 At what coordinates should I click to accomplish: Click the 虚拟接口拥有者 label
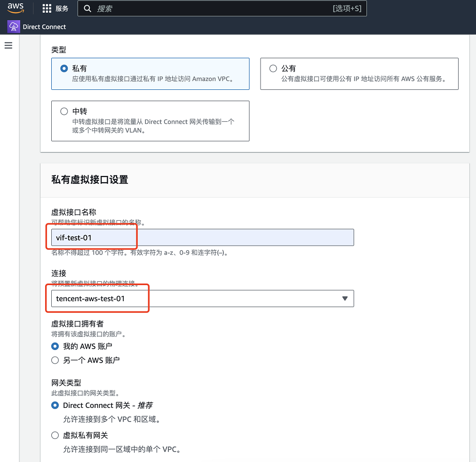click(x=78, y=324)
